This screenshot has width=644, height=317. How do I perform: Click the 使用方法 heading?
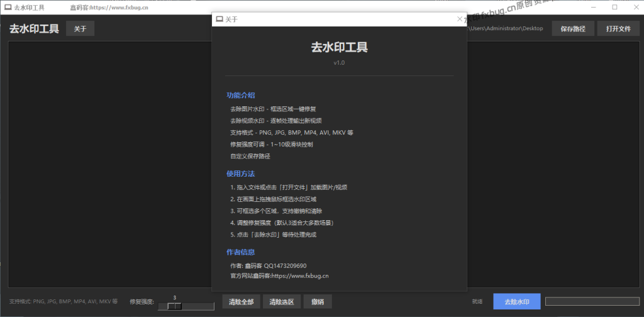(241, 174)
